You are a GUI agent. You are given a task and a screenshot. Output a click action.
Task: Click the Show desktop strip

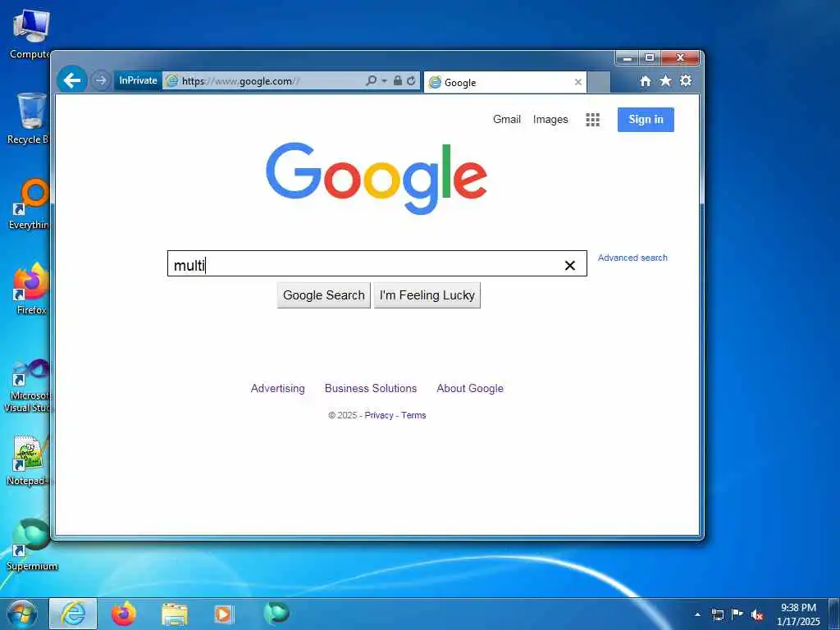tap(834, 614)
